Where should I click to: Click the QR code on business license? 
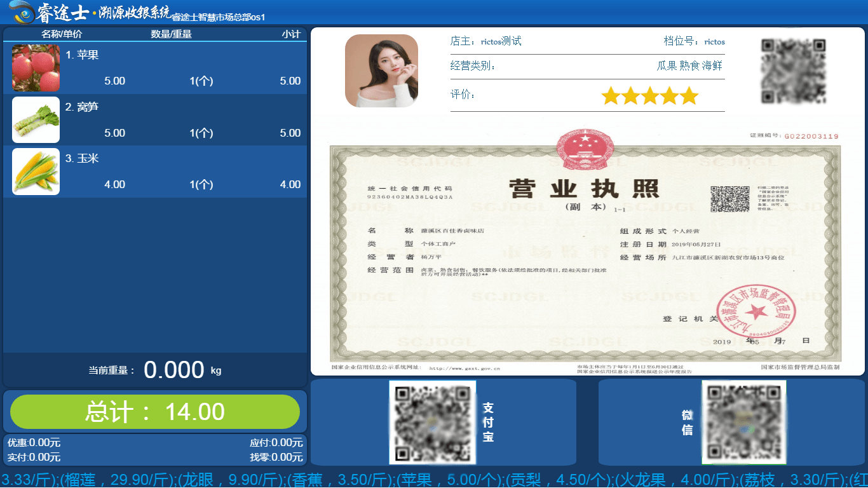click(x=730, y=199)
